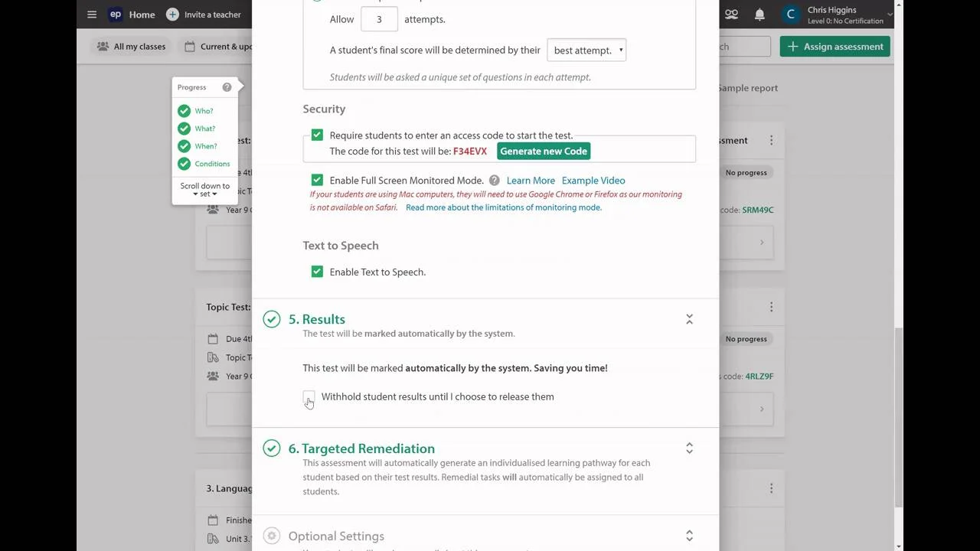Click the monitored mode help icon

(x=495, y=181)
